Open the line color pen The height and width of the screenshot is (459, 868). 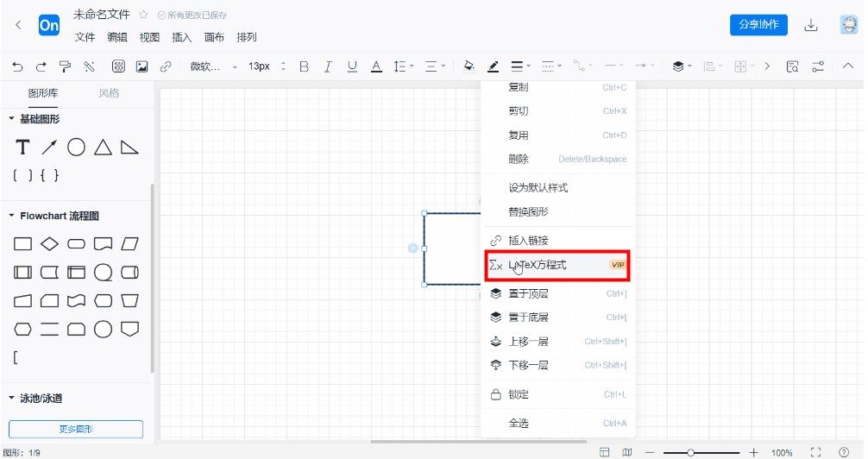[494, 67]
